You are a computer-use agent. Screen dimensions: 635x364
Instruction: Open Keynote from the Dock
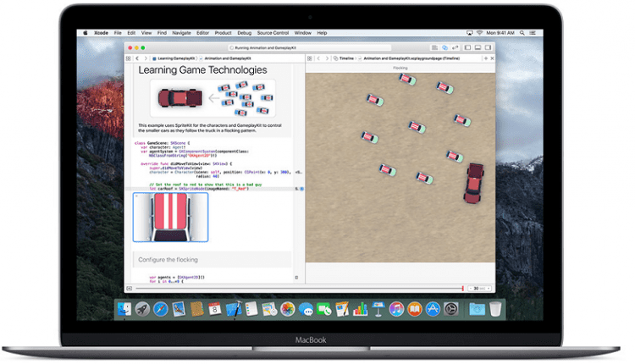[x=378, y=309]
